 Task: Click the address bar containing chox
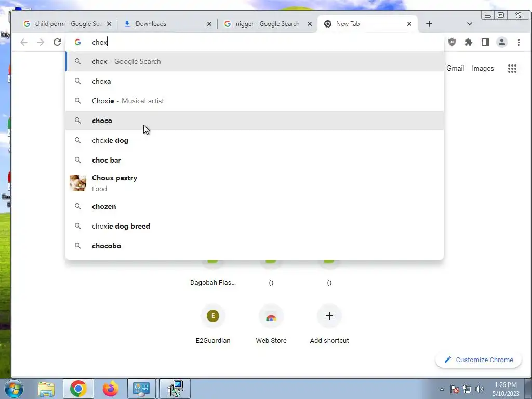[x=255, y=42]
